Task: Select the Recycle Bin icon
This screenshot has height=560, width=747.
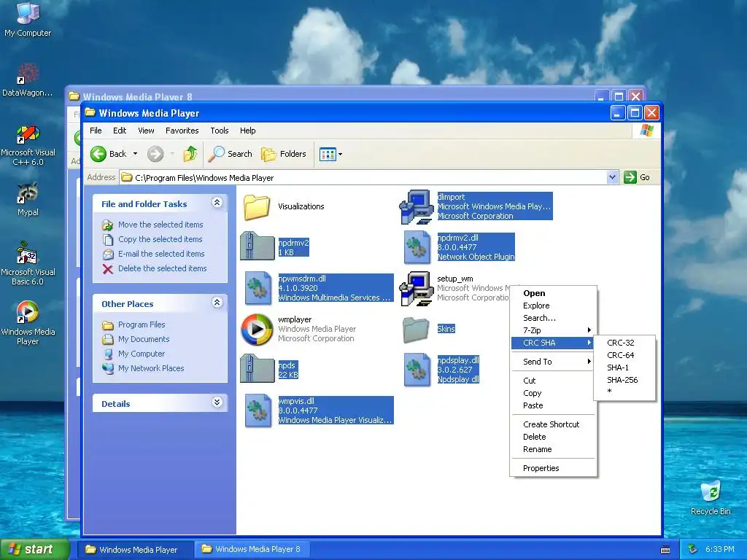Action: (x=711, y=497)
